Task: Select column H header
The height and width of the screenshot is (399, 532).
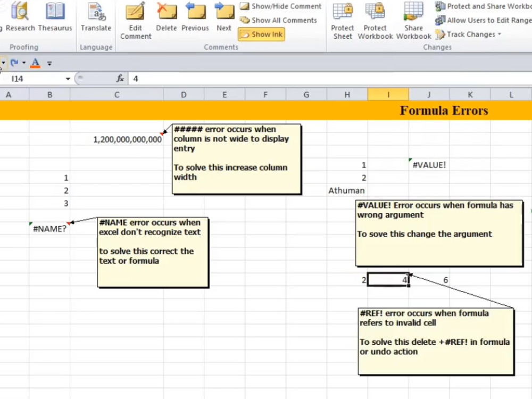Action: (347, 95)
